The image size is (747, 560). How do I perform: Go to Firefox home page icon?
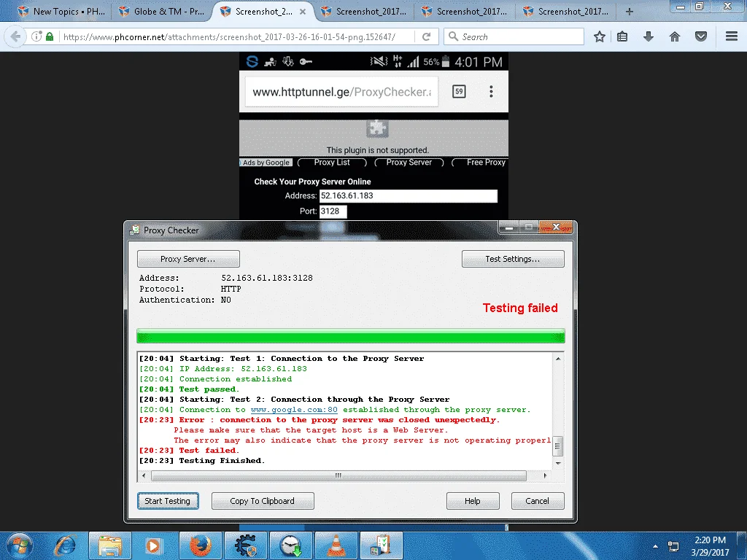pyautogui.click(x=675, y=36)
